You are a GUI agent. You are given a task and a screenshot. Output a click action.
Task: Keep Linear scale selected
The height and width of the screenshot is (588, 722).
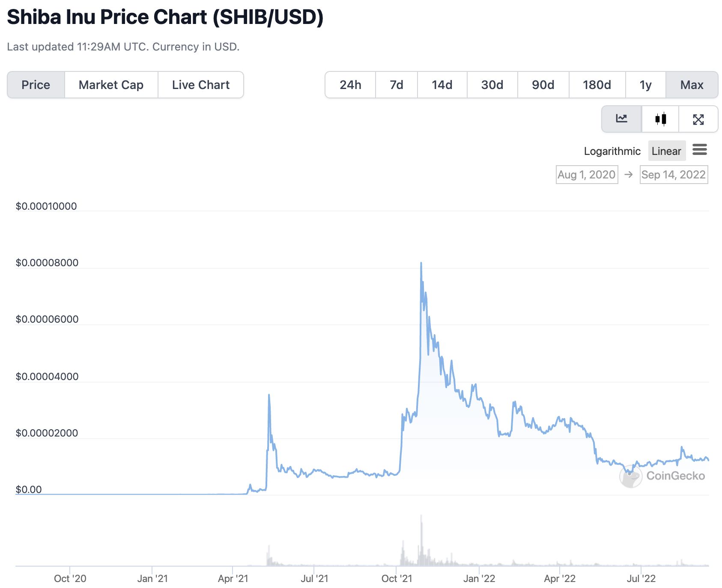click(666, 151)
